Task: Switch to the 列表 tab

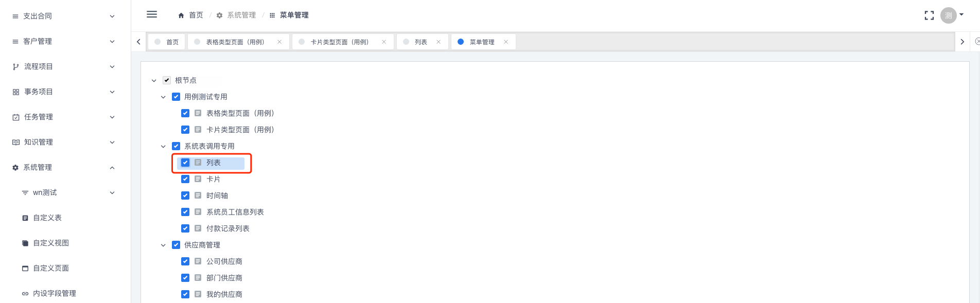Action: (421, 42)
